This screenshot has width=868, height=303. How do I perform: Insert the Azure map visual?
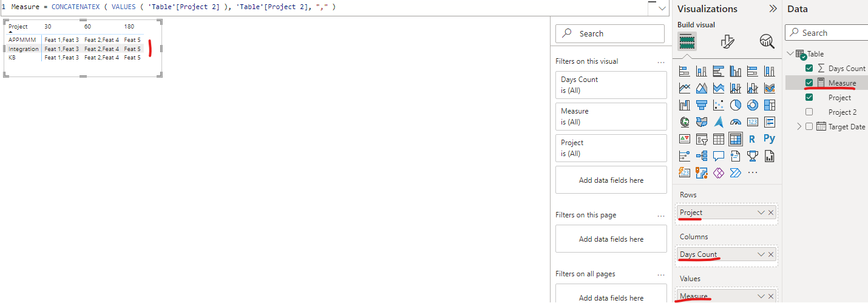coord(719,122)
